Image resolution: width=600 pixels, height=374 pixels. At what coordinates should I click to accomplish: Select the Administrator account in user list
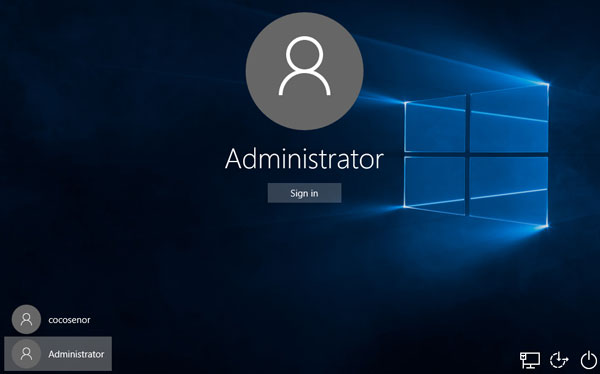click(x=58, y=354)
